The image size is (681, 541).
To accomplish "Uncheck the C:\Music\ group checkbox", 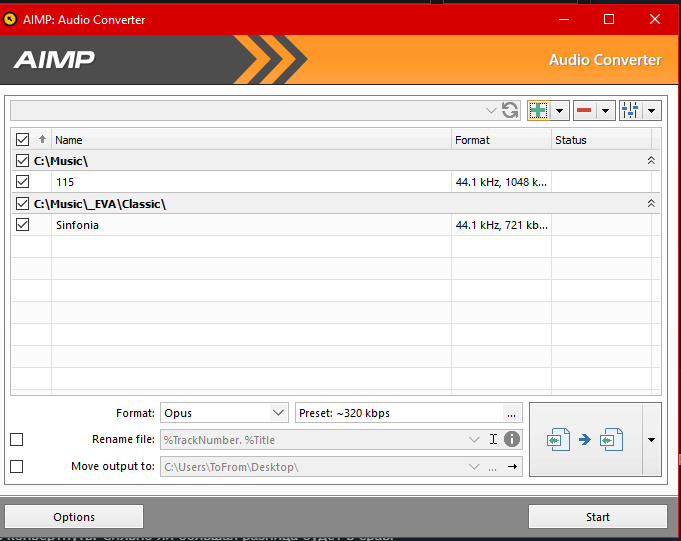I will [22, 161].
